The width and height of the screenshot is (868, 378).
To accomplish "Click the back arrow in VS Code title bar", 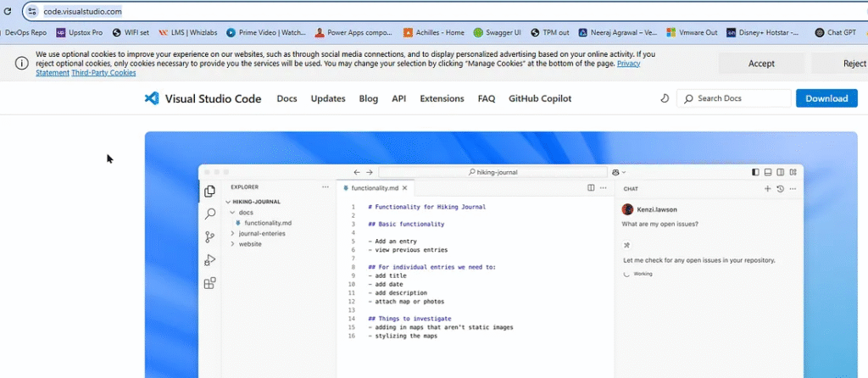I will [357, 172].
